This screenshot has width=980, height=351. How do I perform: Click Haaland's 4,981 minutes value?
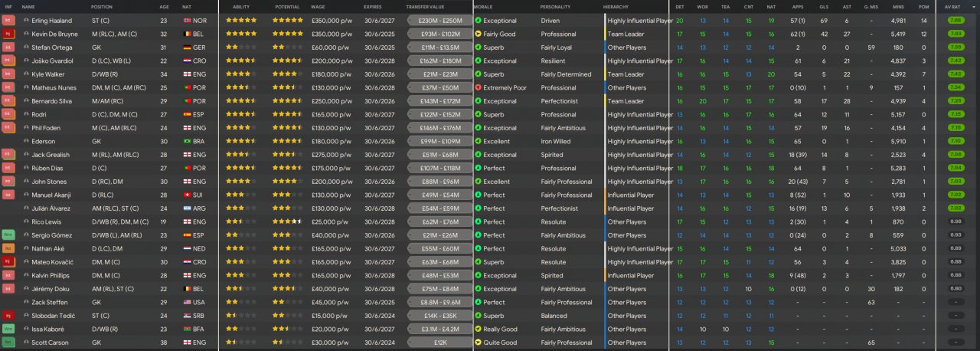pos(899,21)
